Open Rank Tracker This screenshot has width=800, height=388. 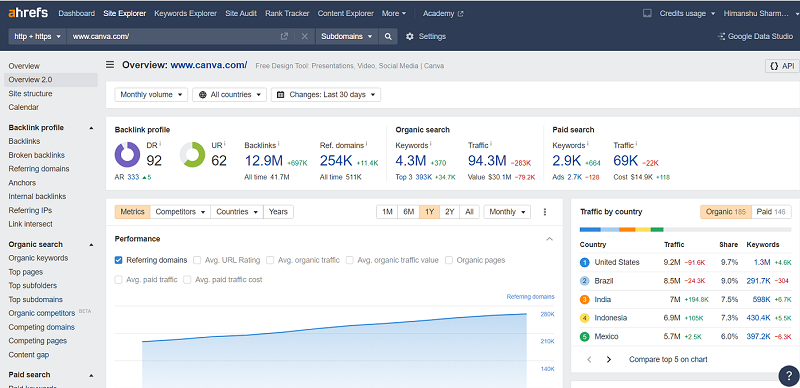287,13
